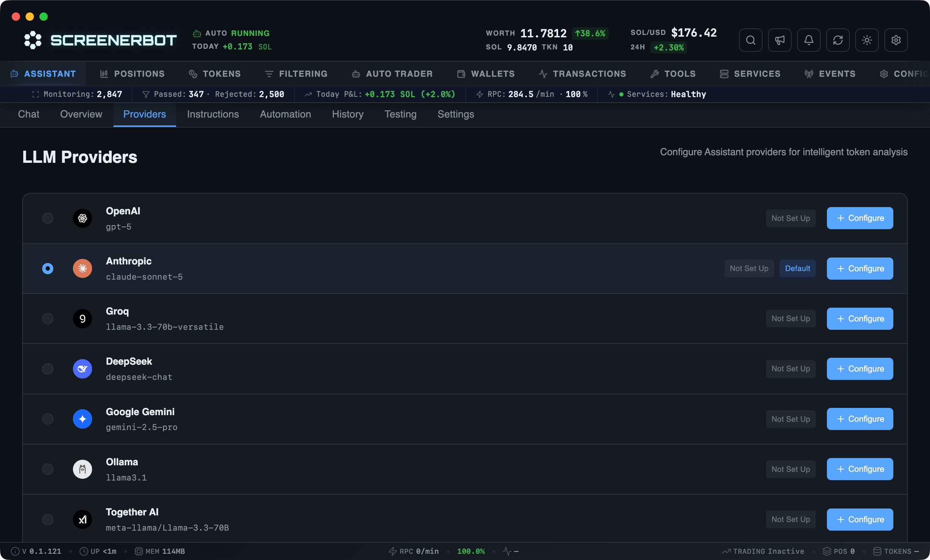Click the OpenAI provider logo

tap(82, 218)
